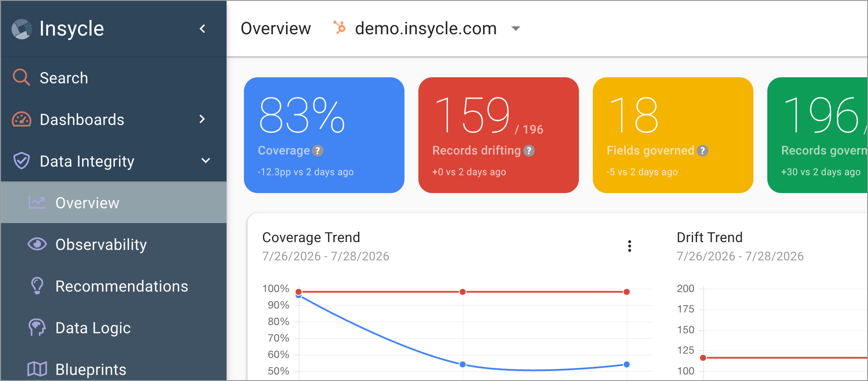Image resolution: width=868 pixels, height=381 pixels.
Task: Click the Coverage Trend date range 7/26/2026 - 7/28/2026
Action: (x=325, y=256)
